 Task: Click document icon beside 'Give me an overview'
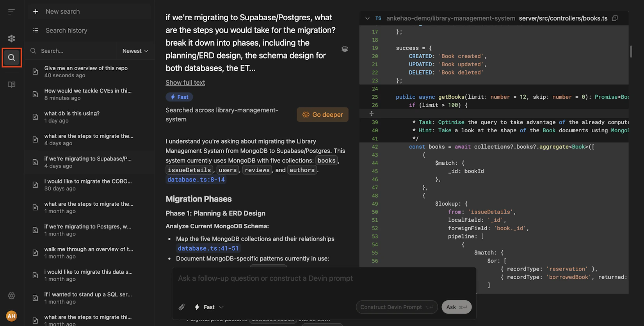tap(35, 71)
